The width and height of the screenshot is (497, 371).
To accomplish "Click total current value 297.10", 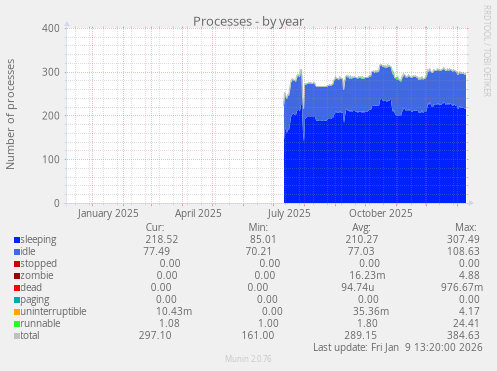I will (x=155, y=335).
